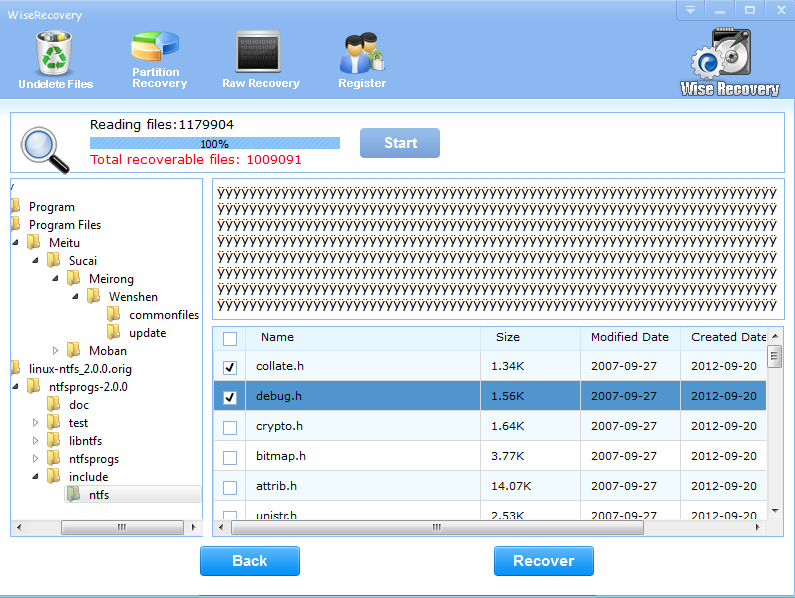Click the file preview text pane
The width and height of the screenshot is (795, 598).
(498, 249)
